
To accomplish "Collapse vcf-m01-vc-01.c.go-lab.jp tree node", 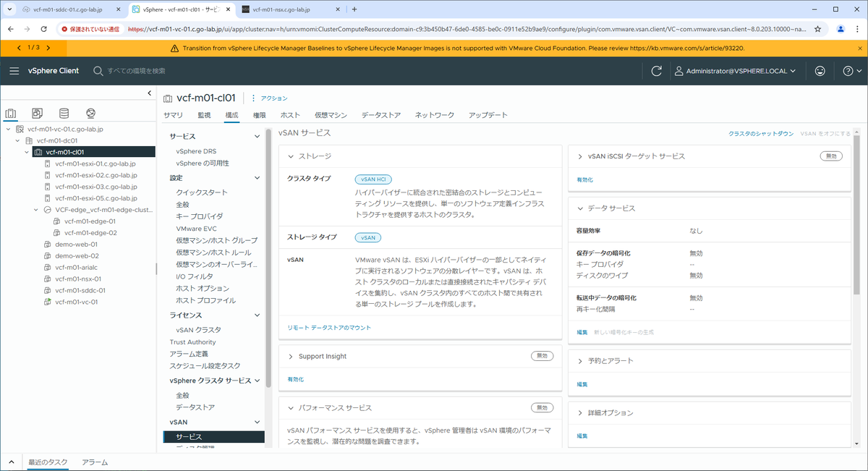I will pos(8,129).
